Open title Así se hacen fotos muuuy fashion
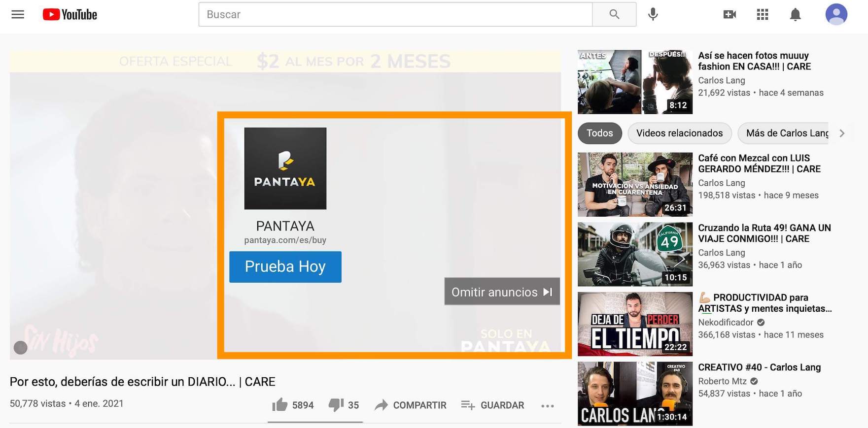 click(754, 61)
